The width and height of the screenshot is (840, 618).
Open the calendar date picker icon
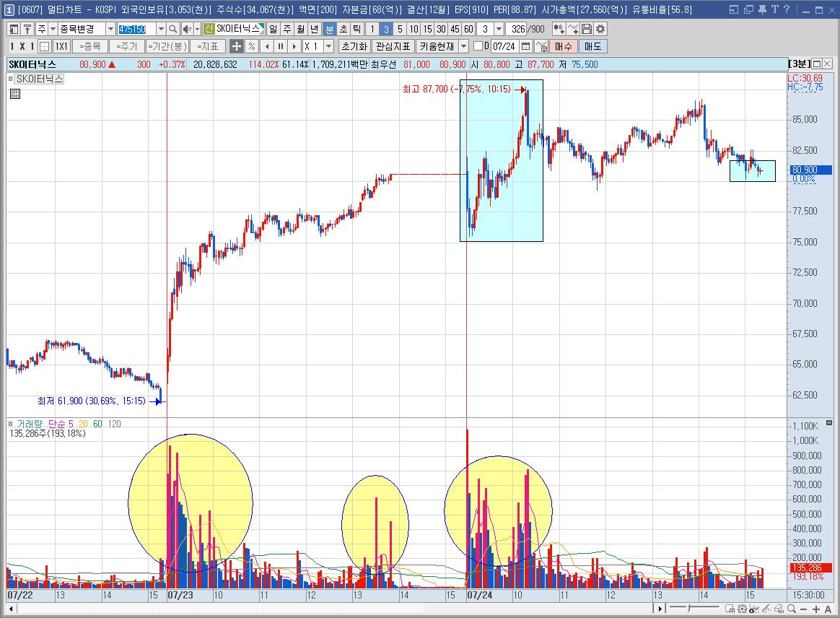coord(526,47)
